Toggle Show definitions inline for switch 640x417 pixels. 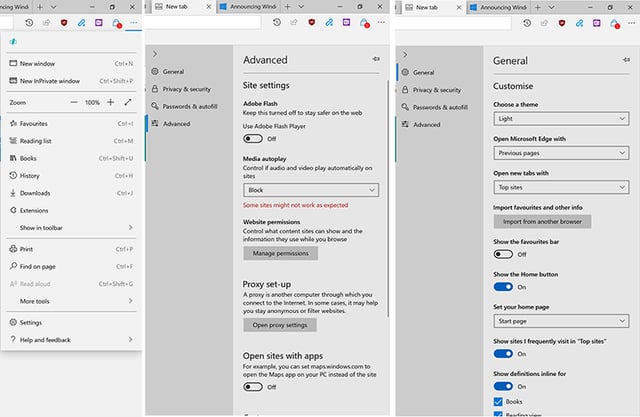[503, 386]
